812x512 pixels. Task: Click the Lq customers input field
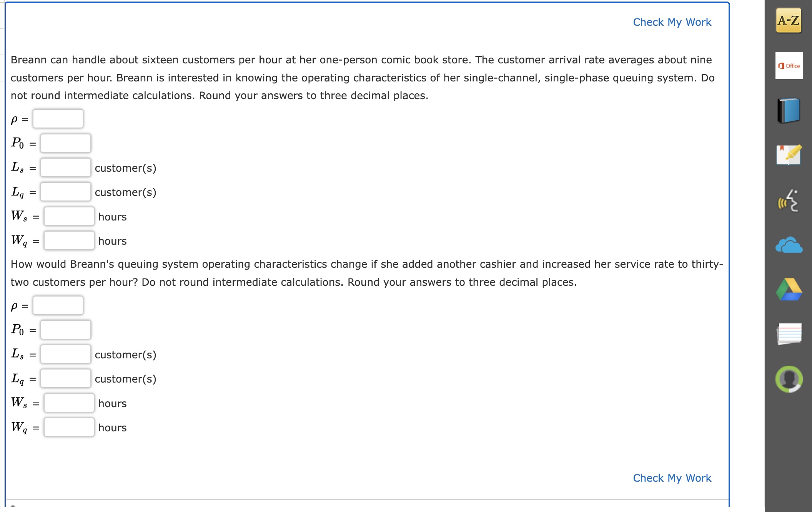pos(66,192)
